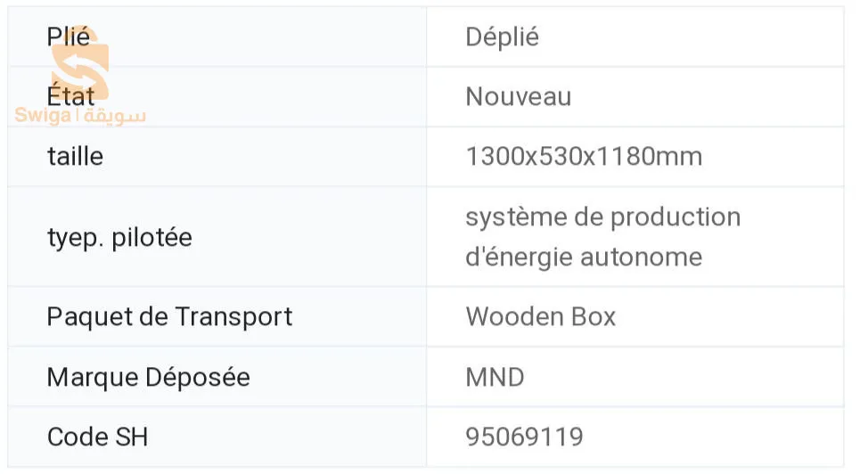This screenshot has width=868, height=474.
Task: Click the 95069119 code value
Action: coord(524,437)
